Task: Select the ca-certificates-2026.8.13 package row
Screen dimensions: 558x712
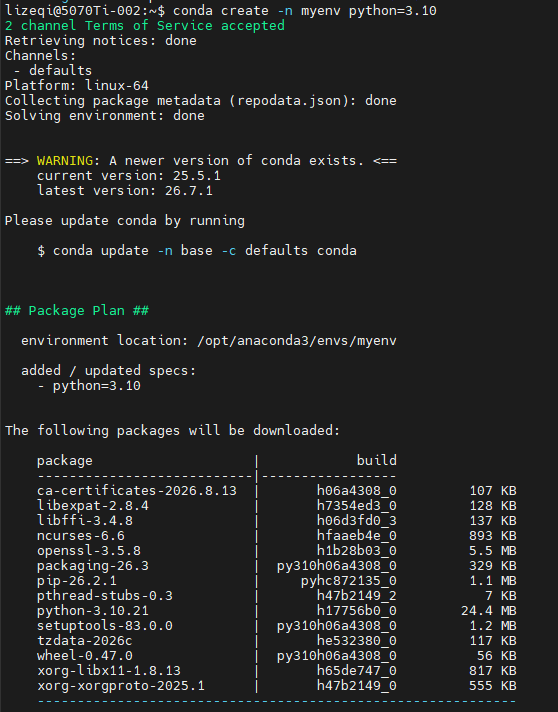Action: click(277, 490)
